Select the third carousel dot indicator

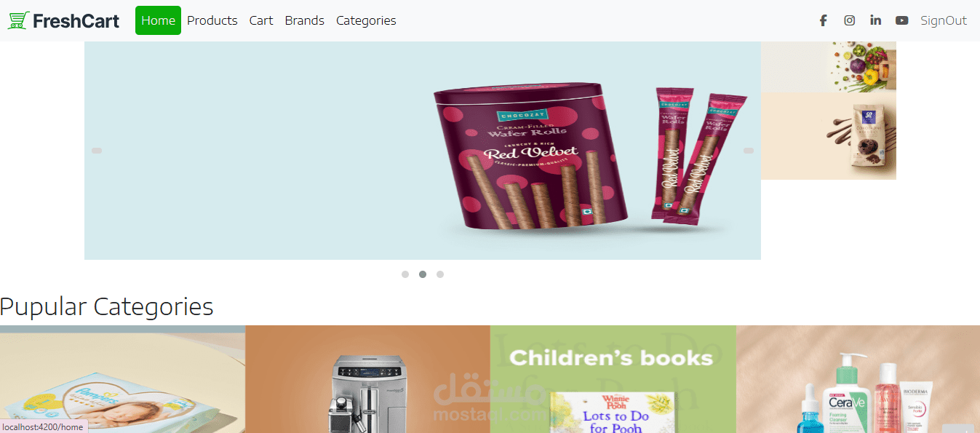pyautogui.click(x=440, y=274)
